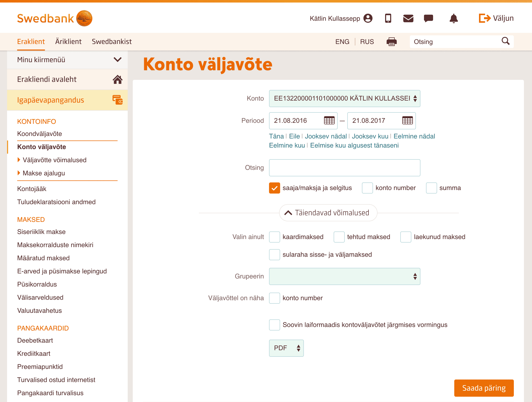Click the Swedbank logo
The height and width of the screenshot is (402, 532).
click(x=55, y=18)
